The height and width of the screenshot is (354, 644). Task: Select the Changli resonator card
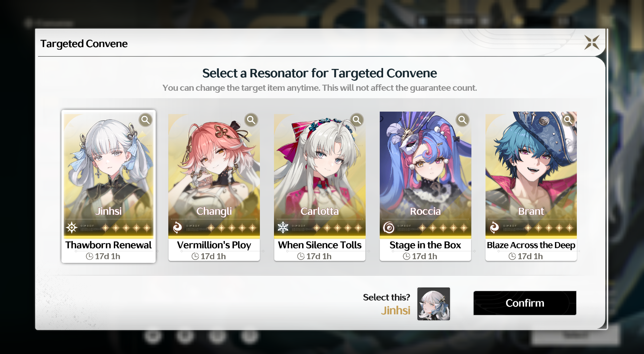pyautogui.click(x=214, y=186)
